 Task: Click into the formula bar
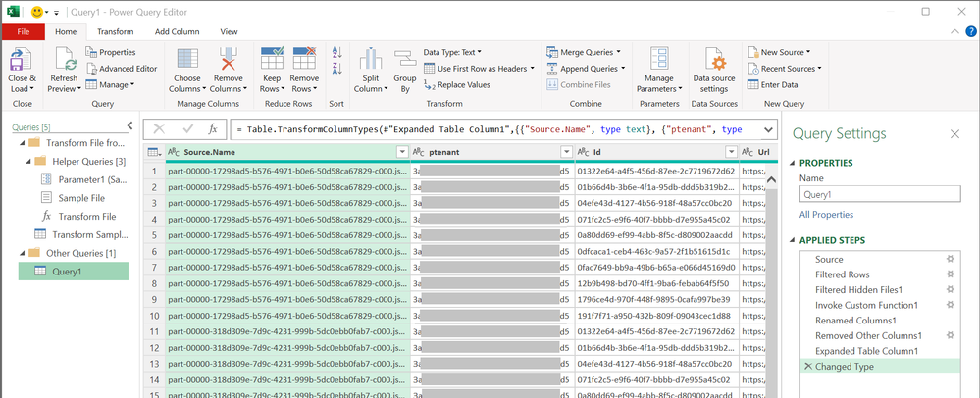[x=494, y=129]
